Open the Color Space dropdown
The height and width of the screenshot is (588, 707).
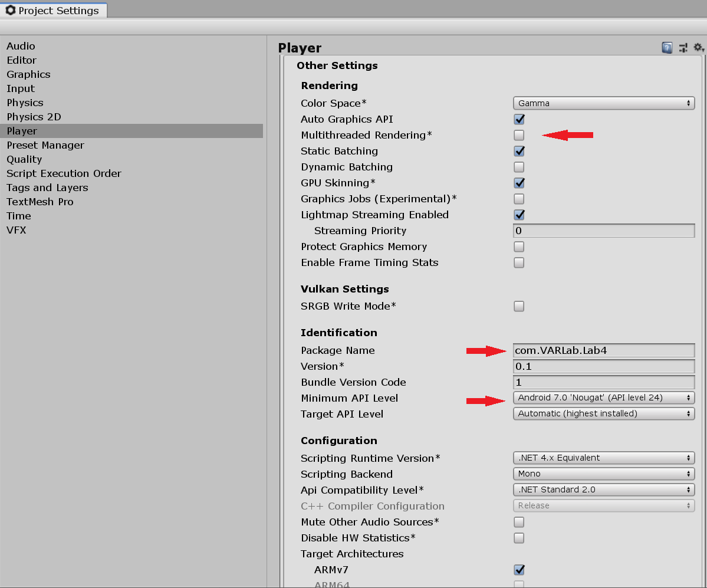(x=603, y=103)
